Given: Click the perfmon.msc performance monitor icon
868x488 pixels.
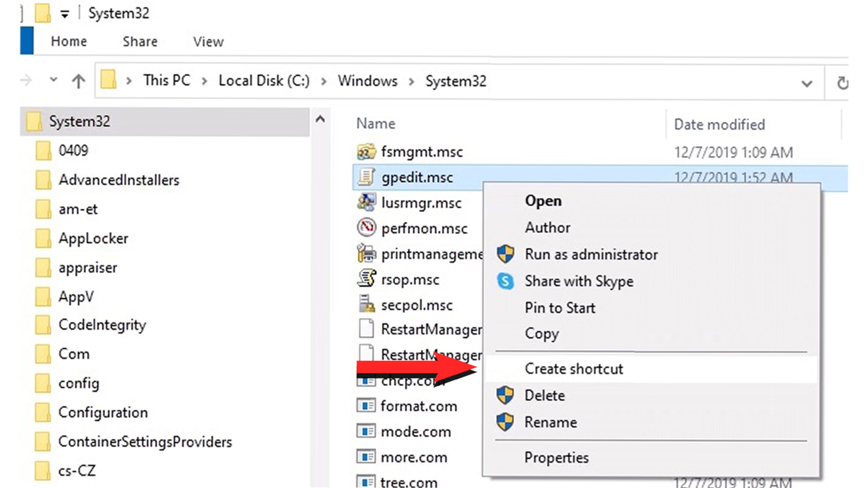Looking at the screenshot, I should point(366,228).
